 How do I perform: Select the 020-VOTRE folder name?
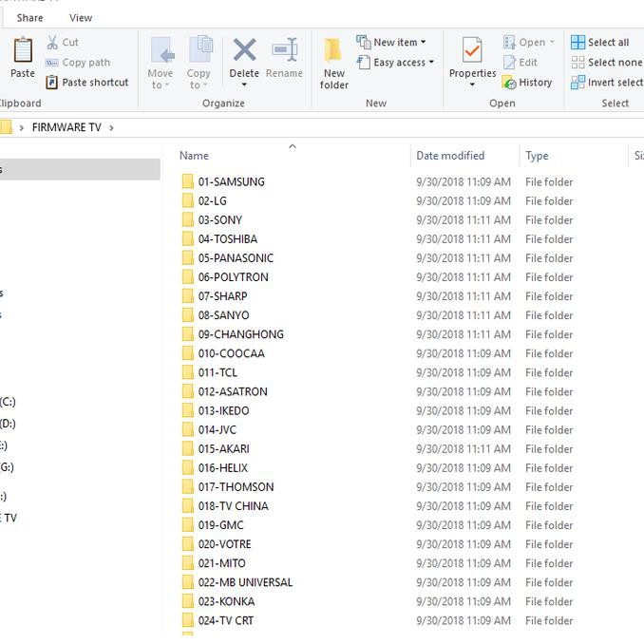coord(225,543)
